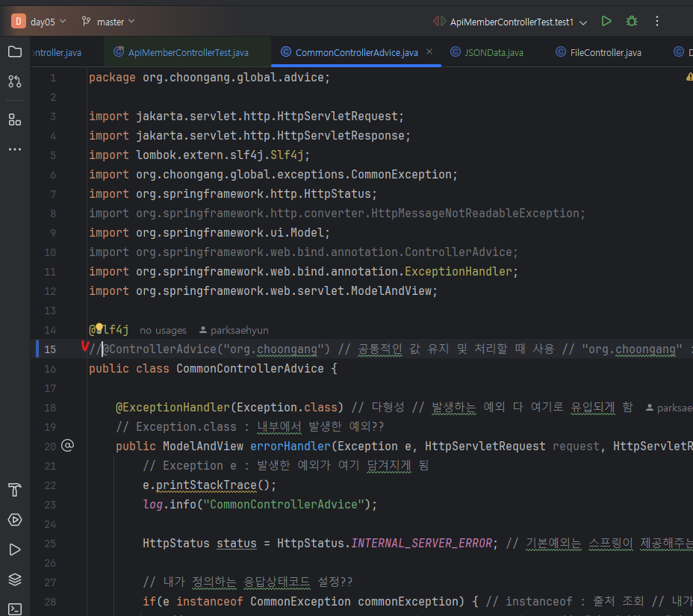Viewport: 693px width, 616px height.
Task: Close the CommonControllerAdvice.java tab
Action: coord(429,52)
